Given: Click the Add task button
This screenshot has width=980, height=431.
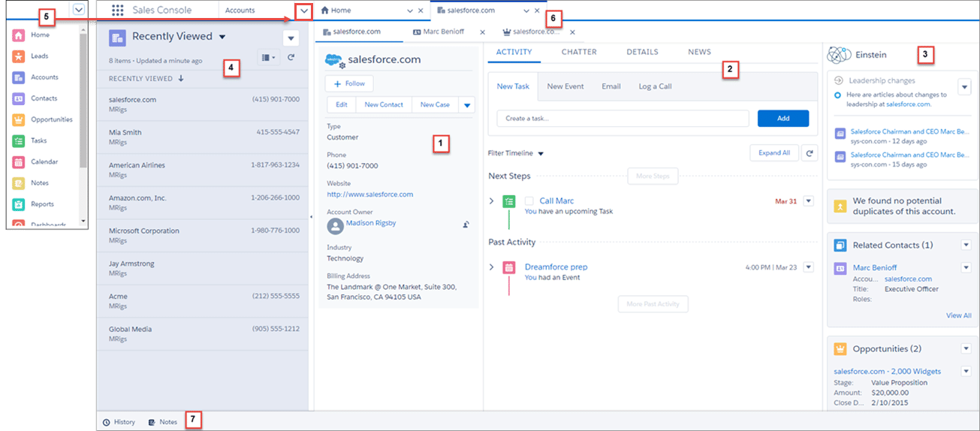Looking at the screenshot, I should (782, 119).
